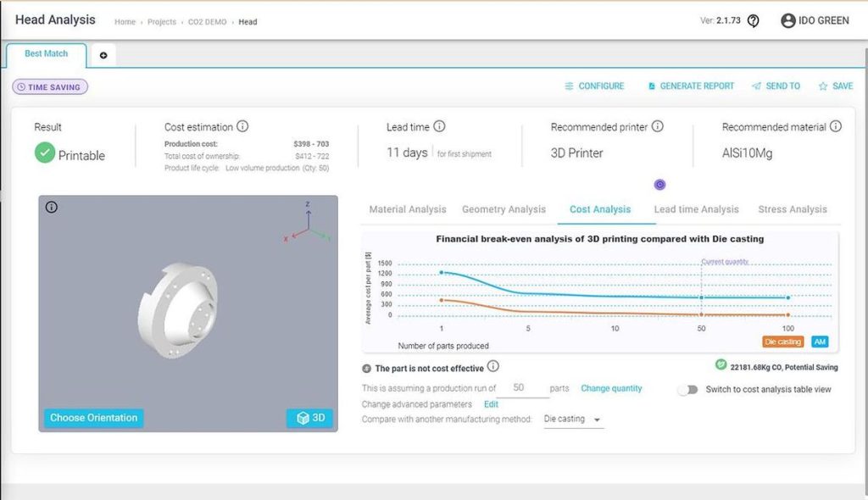Click the plus icon to add tab
The width and height of the screenshot is (868, 500).
(103, 55)
